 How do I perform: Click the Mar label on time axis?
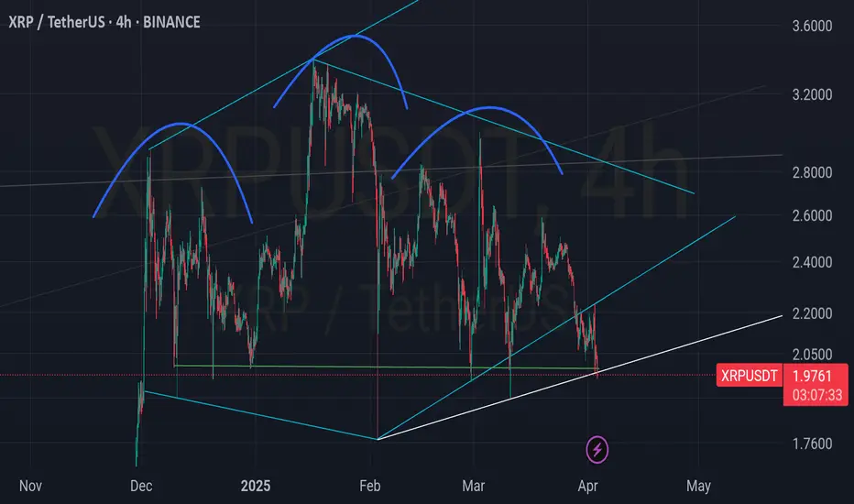[x=474, y=486]
